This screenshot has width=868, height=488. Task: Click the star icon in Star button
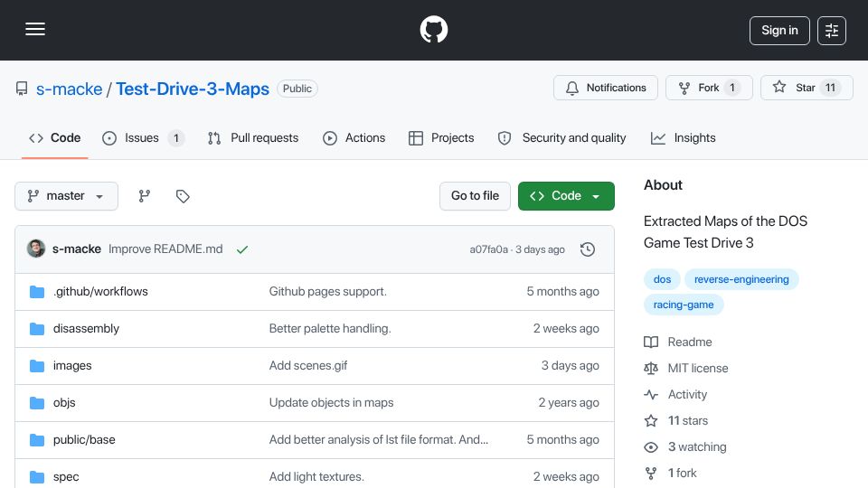click(778, 87)
